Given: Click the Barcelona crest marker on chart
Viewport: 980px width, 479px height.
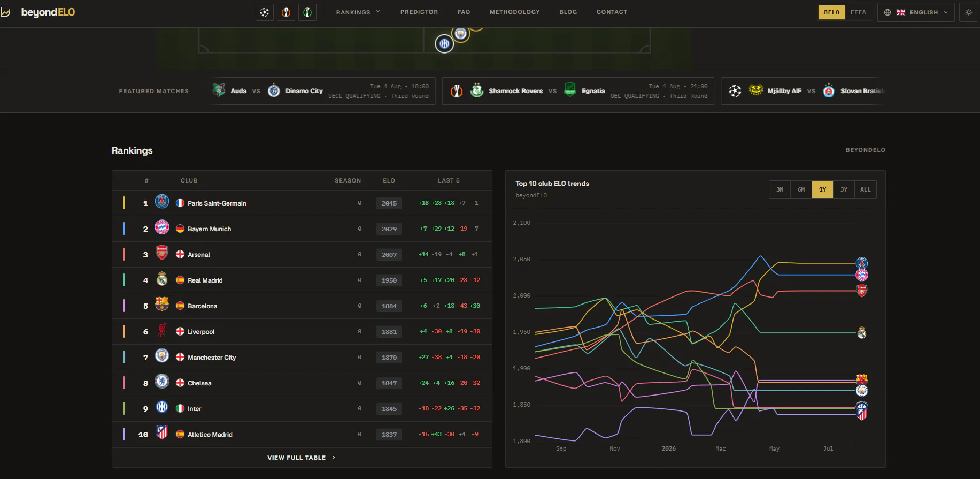Looking at the screenshot, I should click(862, 379).
